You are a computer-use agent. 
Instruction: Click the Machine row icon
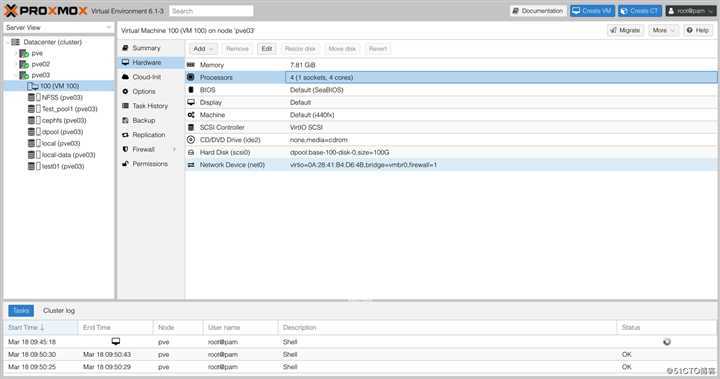click(191, 115)
